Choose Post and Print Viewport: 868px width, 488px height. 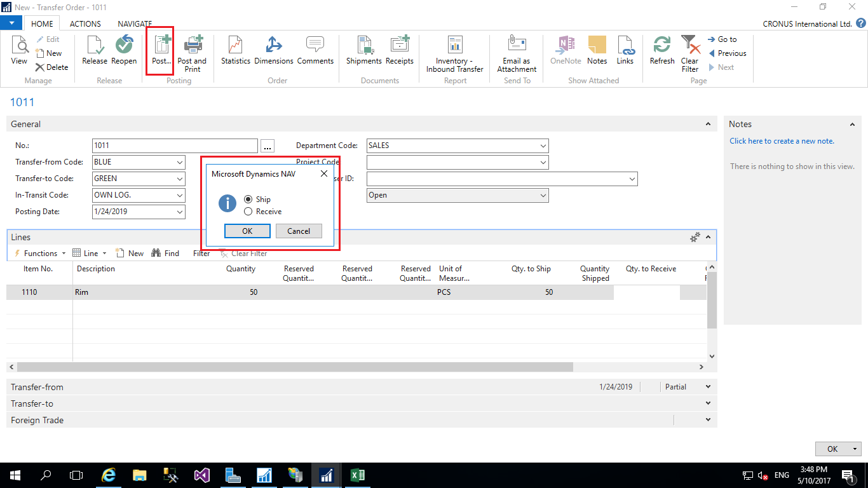click(192, 54)
